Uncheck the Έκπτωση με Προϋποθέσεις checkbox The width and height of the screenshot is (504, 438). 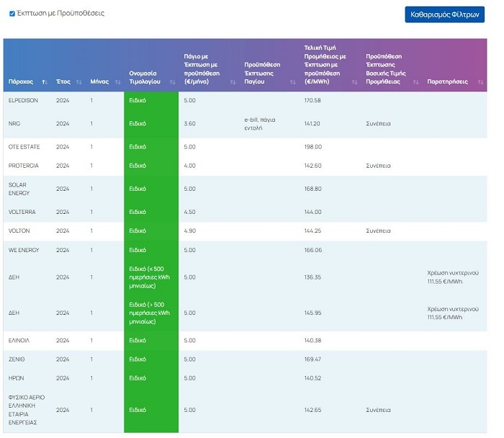[12, 13]
